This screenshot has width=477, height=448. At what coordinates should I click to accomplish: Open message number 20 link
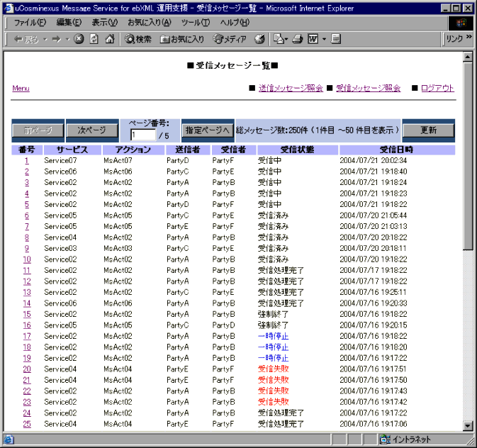click(x=27, y=369)
